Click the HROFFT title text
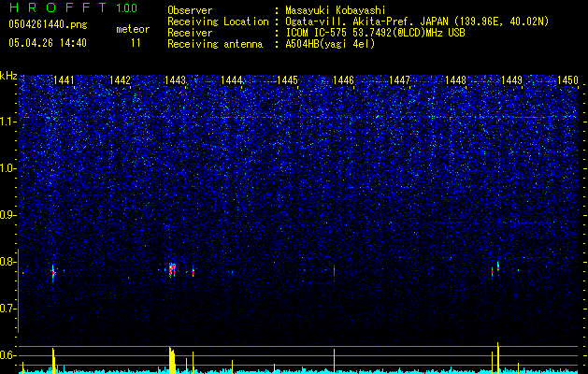This screenshot has height=374, width=588. click(x=57, y=7)
